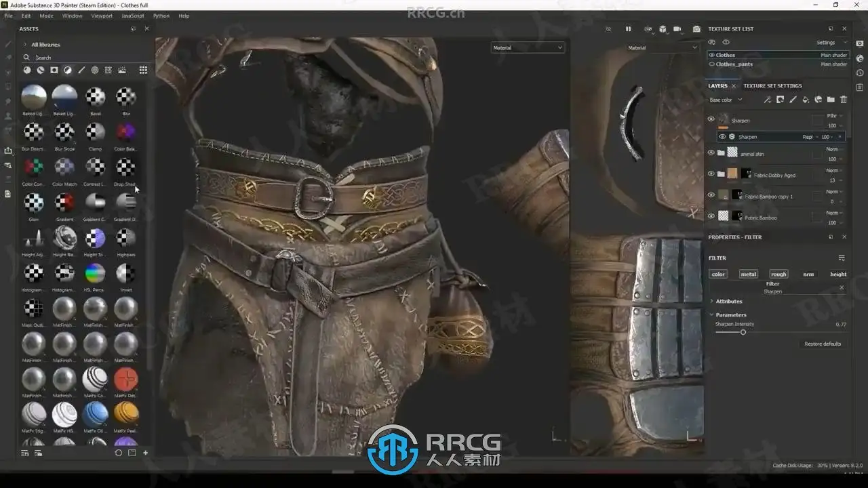Viewport: 868px width, 488px height.
Task: Add a folder in the Layers panel
Action: click(831, 100)
